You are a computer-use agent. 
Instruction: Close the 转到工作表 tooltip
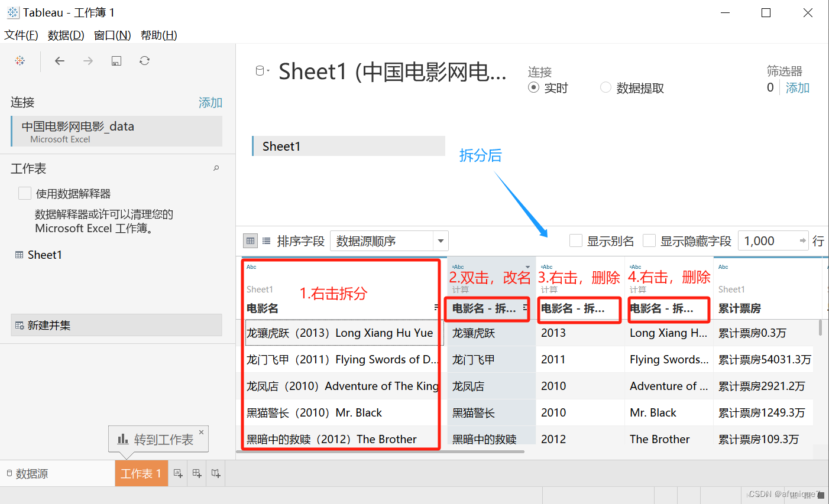(202, 432)
